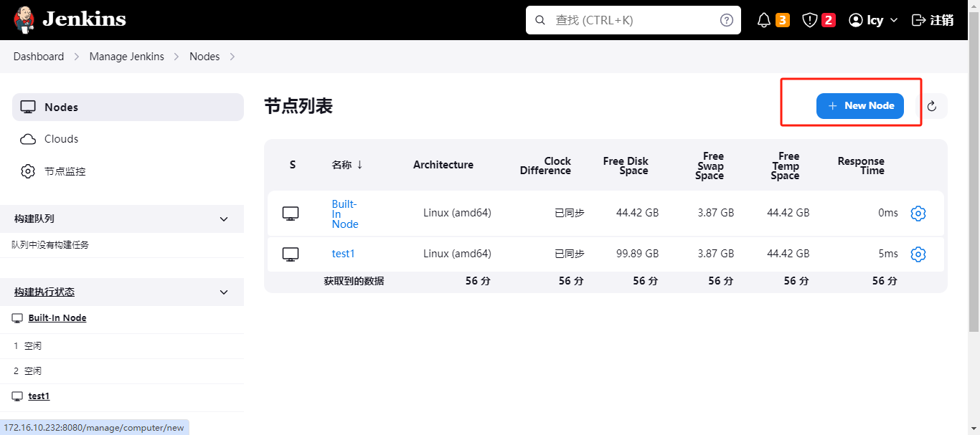
Task: Open 节点监控 in the sidebar
Action: tap(65, 171)
